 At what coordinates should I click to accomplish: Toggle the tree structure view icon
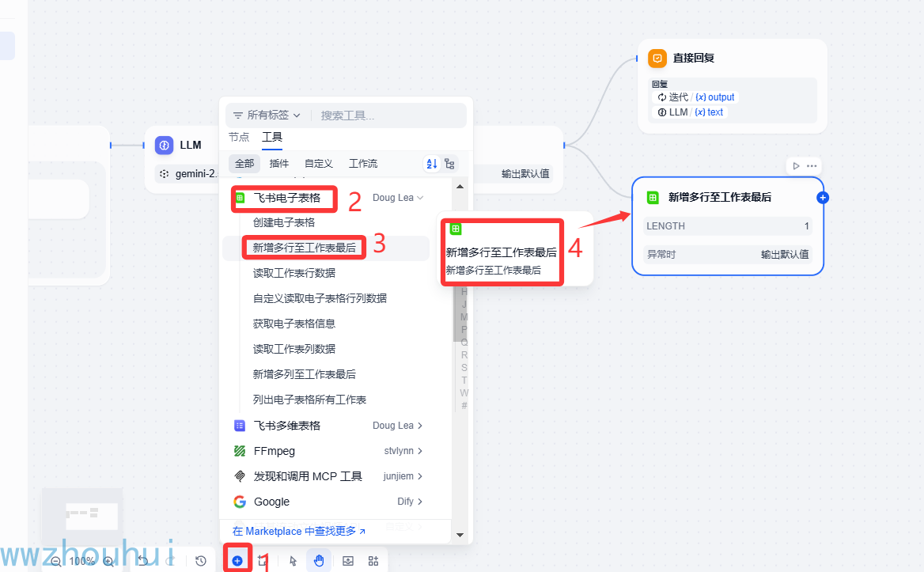449,164
